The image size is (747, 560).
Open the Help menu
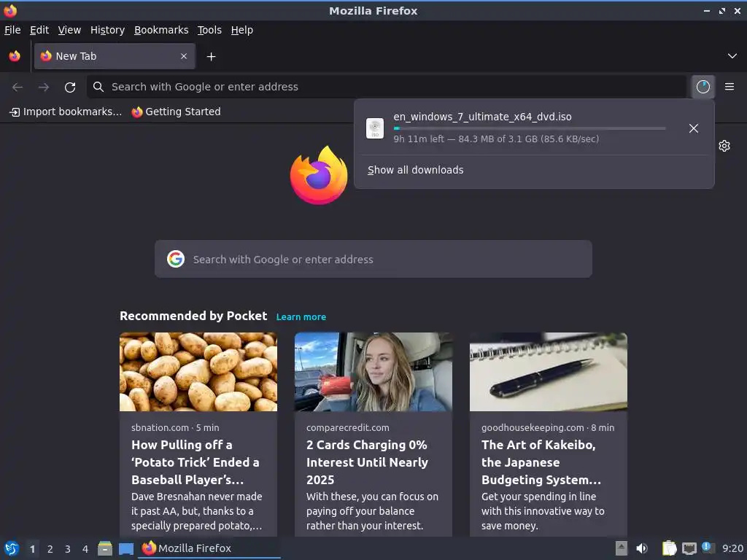[x=242, y=30]
